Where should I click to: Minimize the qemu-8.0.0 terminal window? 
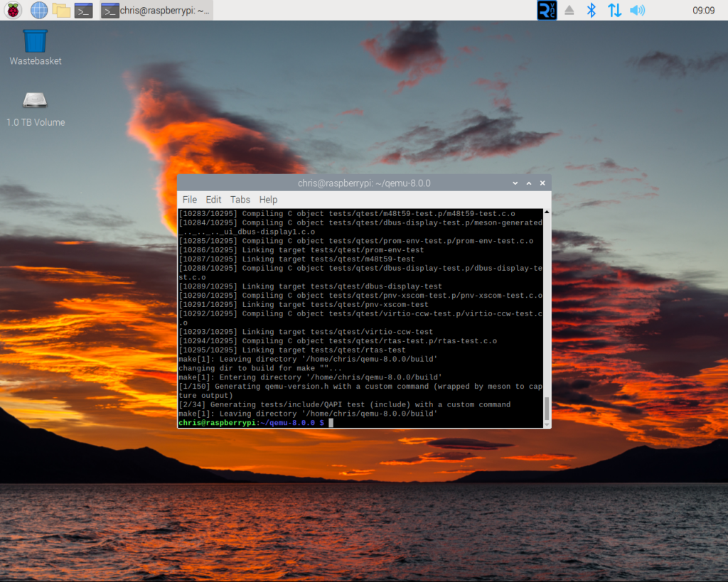(x=515, y=183)
